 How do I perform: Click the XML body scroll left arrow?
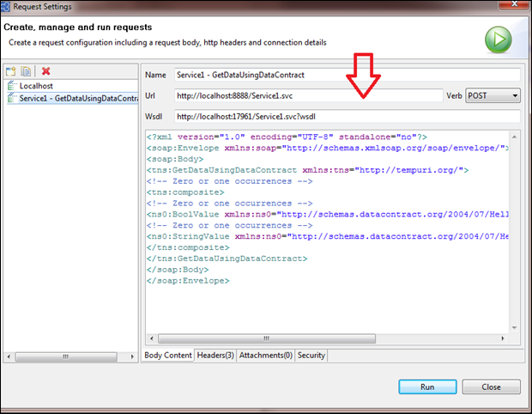click(152, 338)
